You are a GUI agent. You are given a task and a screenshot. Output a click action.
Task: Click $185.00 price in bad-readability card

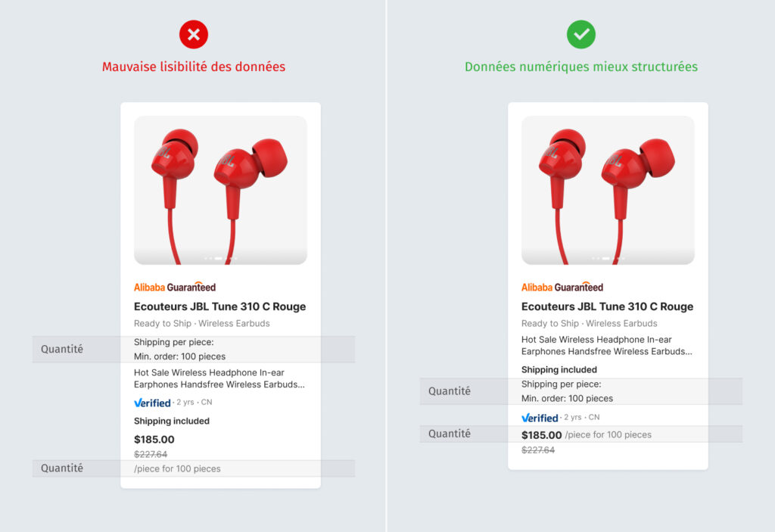[x=154, y=440]
